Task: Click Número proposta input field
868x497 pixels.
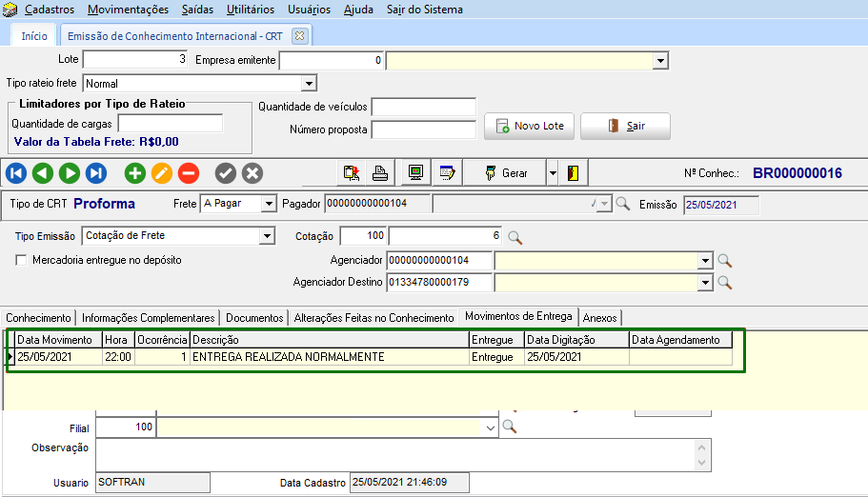Action: tap(423, 130)
